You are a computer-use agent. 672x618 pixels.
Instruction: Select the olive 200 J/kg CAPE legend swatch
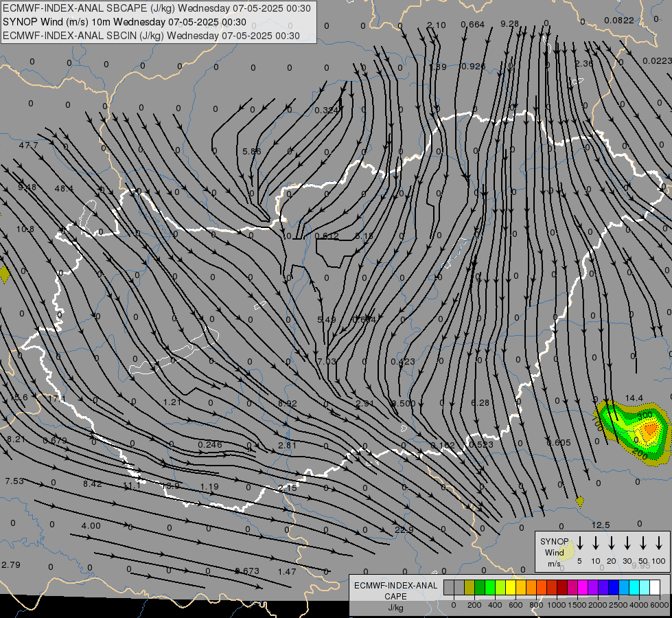pos(470,588)
